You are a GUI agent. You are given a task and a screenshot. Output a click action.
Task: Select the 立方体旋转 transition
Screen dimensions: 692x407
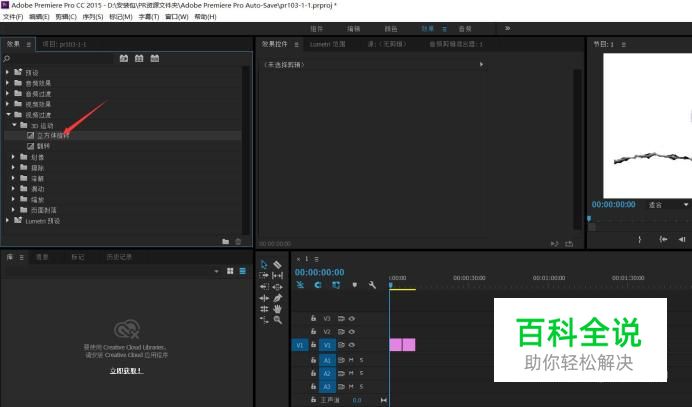pyautogui.click(x=53, y=136)
